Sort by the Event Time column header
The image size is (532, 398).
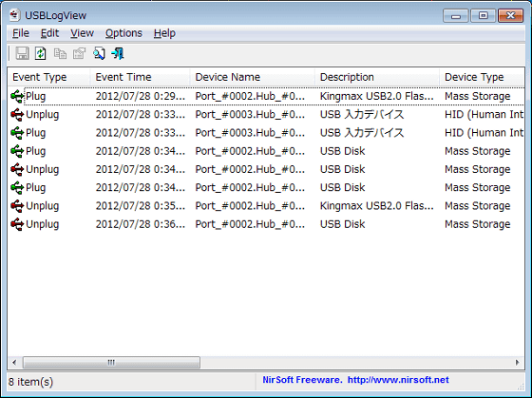(140, 77)
